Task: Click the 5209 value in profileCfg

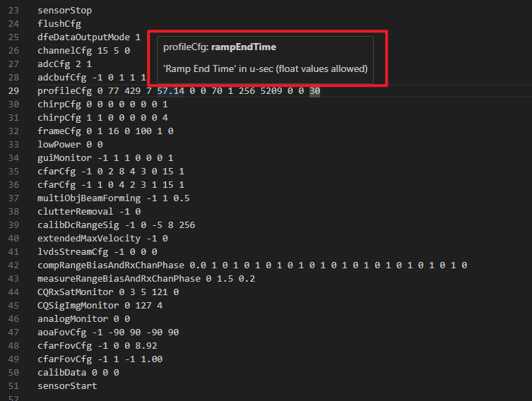Action: [x=271, y=91]
